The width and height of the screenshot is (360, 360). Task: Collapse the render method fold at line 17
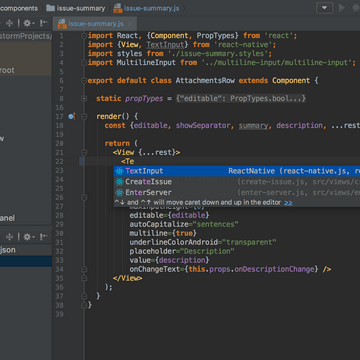coord(84,117)
